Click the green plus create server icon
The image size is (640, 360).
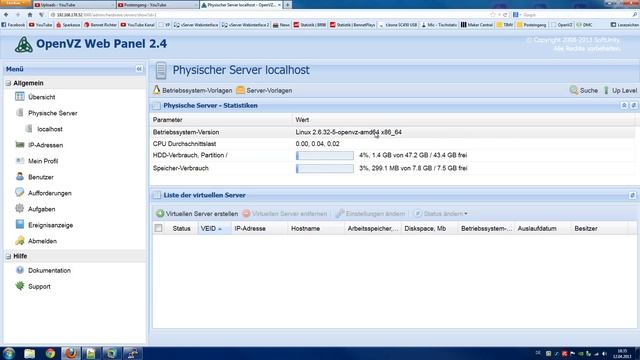click(x=160, y=213)
